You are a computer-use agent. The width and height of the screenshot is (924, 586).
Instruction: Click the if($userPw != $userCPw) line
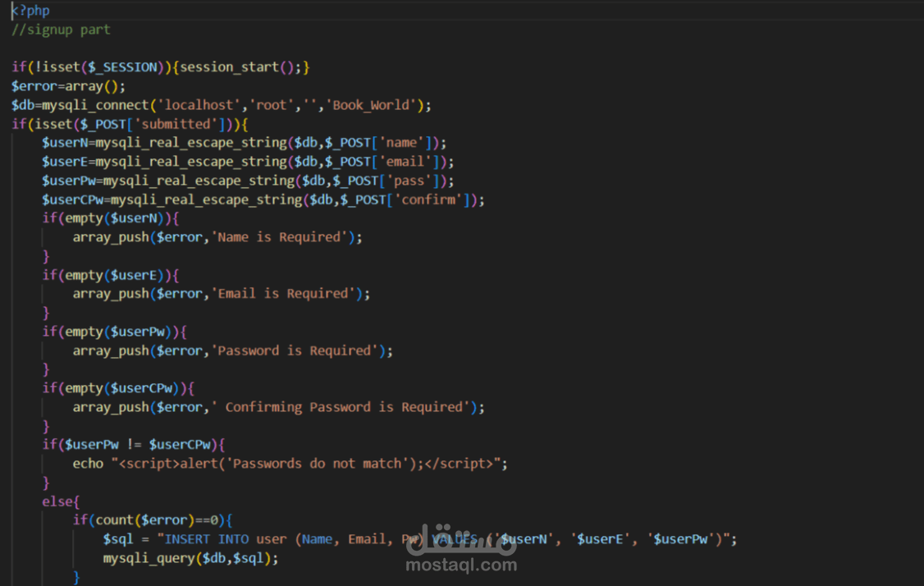(133, 445)
